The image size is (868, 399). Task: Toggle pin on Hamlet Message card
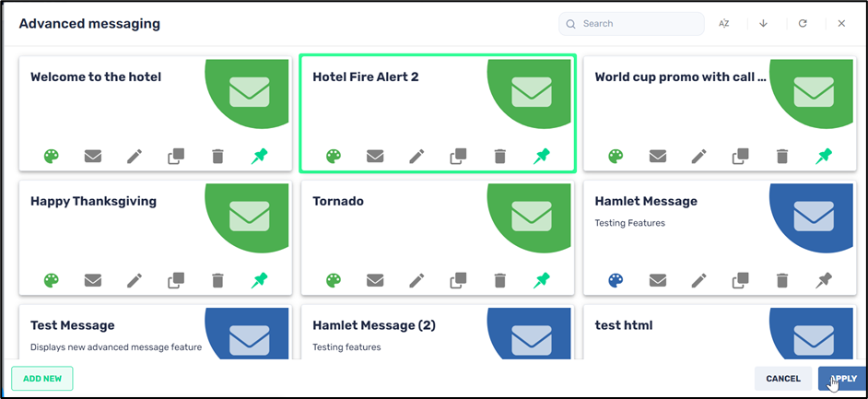824,280
